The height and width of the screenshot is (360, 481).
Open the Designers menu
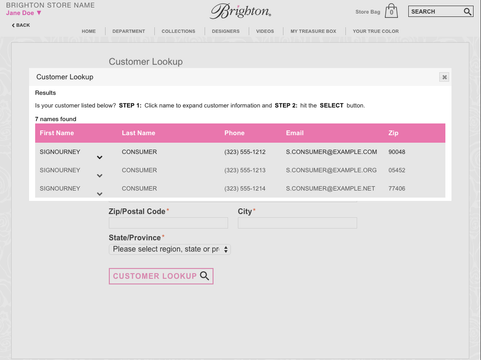pos(226,31)
